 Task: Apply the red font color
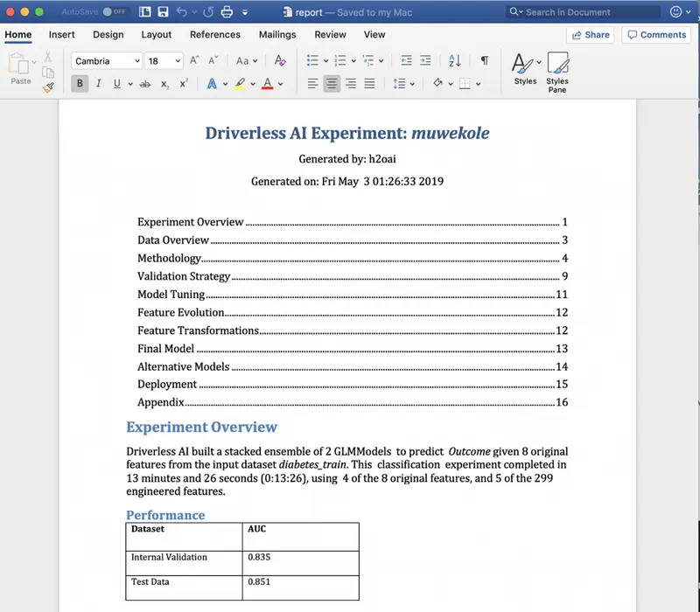click(268, 83)
